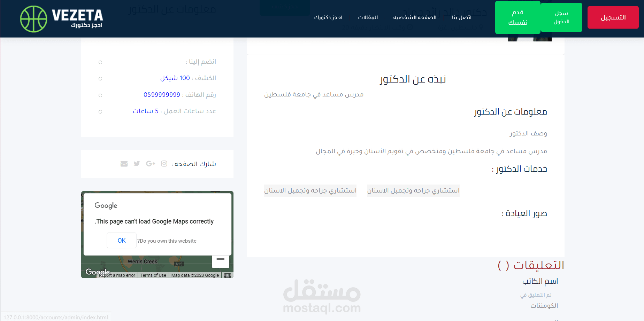644x321 pixels.
Task: Open the المقالات menu item
Action: [368, 17]
